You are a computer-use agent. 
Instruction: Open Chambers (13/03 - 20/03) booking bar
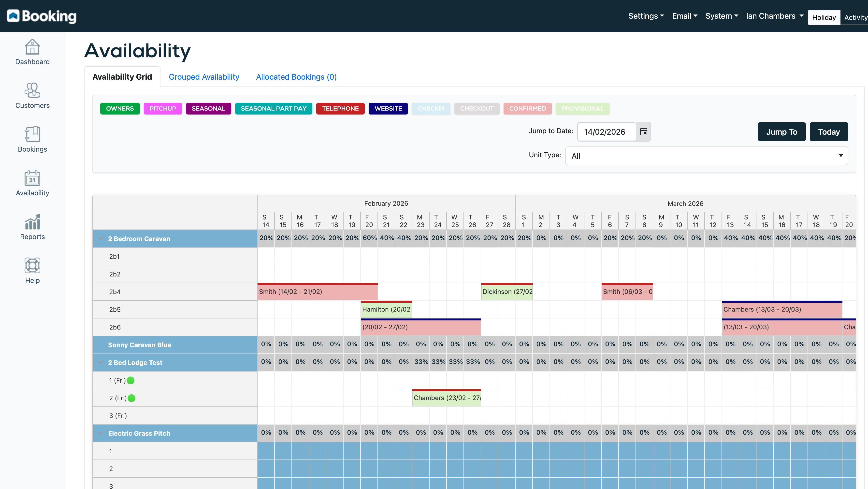782,309
